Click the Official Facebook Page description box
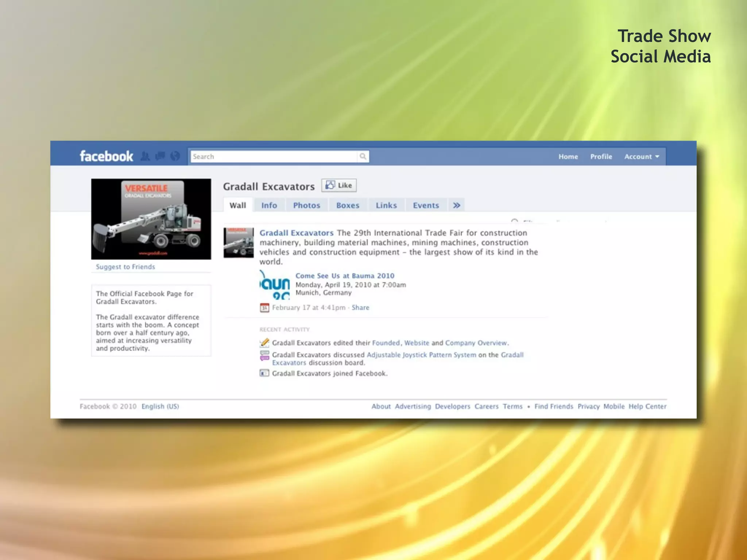 [151, 320]
